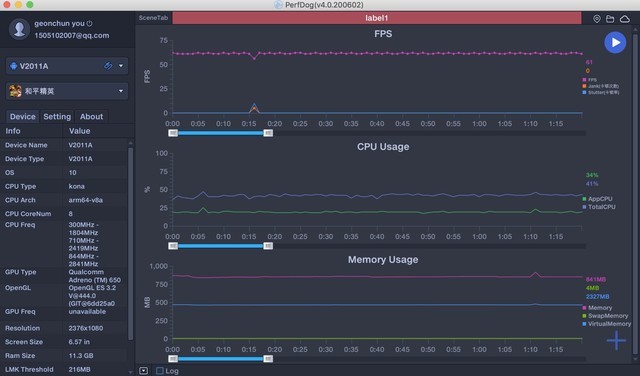
Task: Click the Memory Usage chart title
Action: (x=383, y=260)
